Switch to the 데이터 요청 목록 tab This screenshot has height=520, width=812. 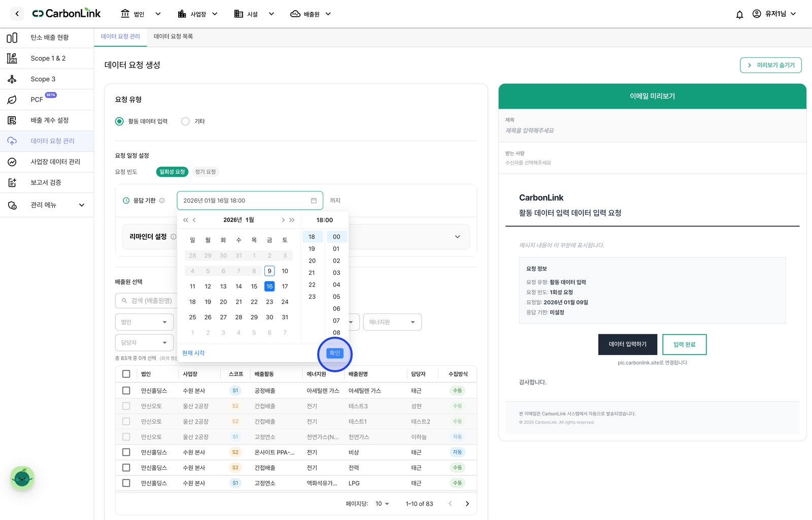coord(173,37)
